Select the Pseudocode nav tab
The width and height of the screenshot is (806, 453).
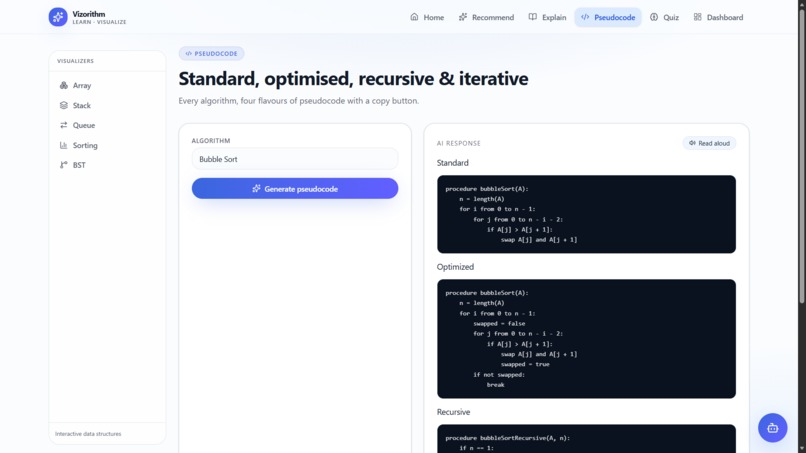point(608,17)
